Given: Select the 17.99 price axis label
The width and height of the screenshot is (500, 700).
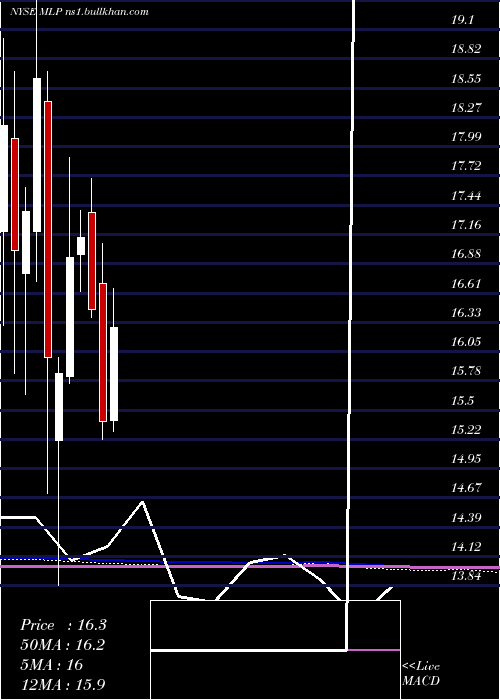Looking at the screenshot, I should coord(466,137).
